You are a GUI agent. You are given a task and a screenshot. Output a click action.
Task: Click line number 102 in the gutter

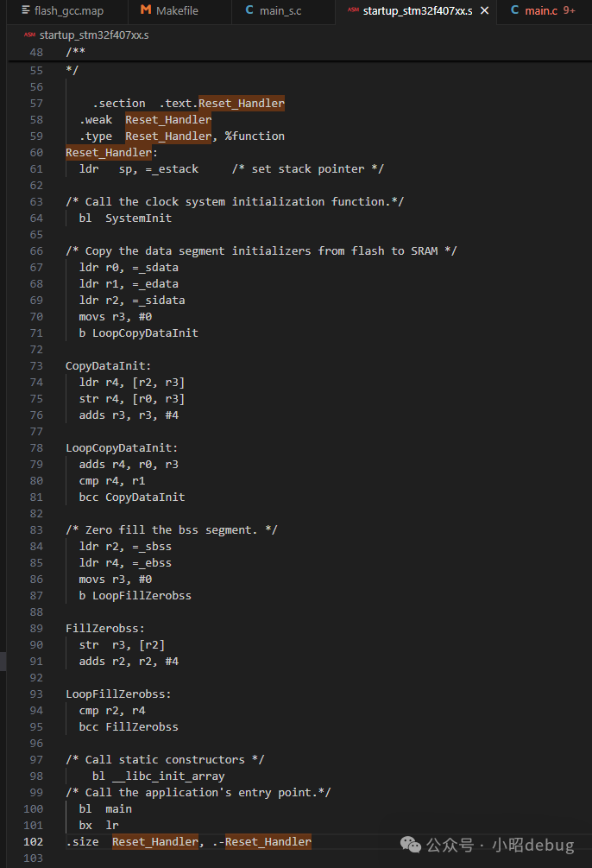(x=34, y=842)
